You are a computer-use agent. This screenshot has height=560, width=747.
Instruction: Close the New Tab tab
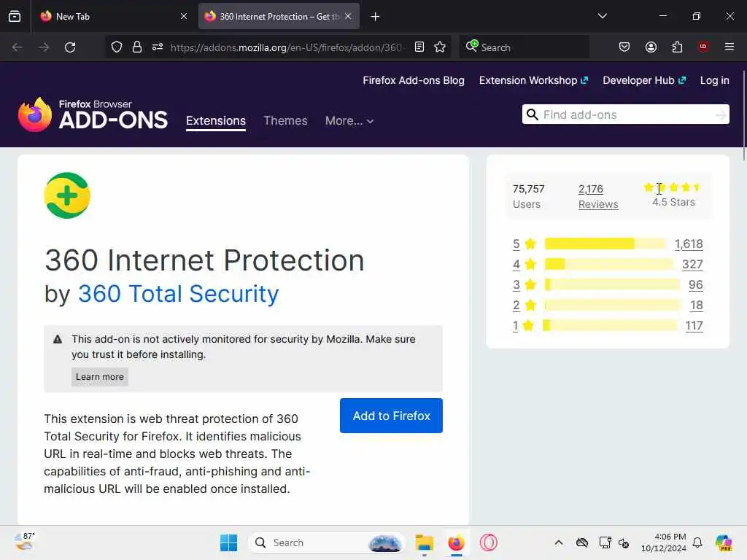(x=184, y=16)
